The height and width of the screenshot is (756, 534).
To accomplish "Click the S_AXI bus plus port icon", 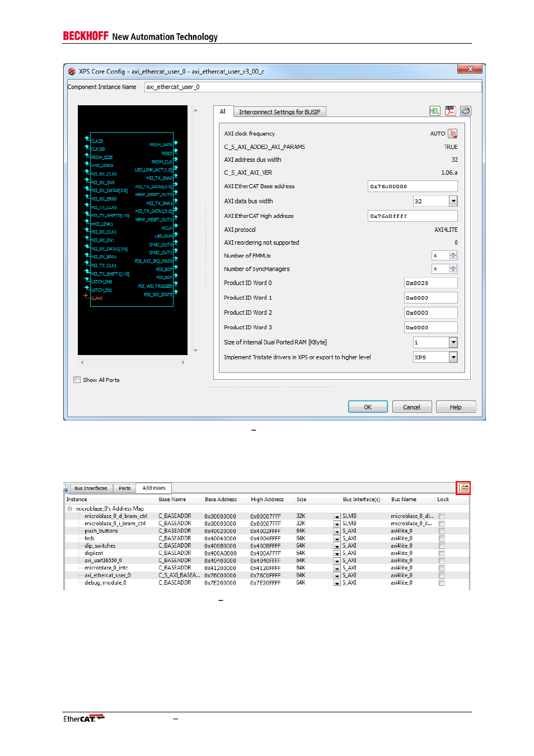I will point(86,295).
